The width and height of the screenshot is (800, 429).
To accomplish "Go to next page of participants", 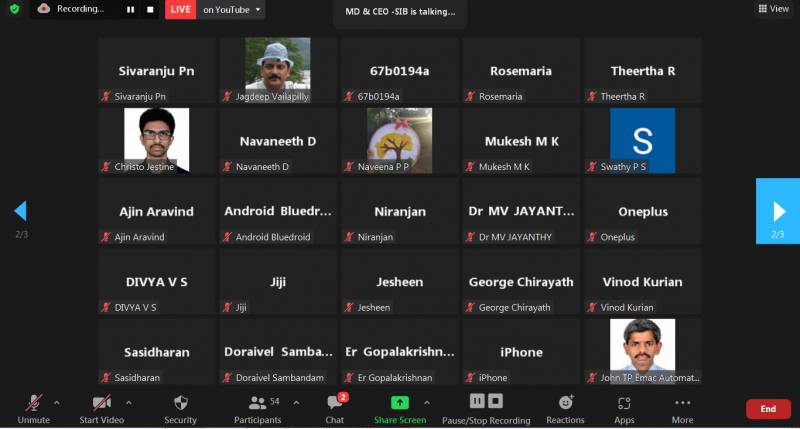I will click(777, 211).
